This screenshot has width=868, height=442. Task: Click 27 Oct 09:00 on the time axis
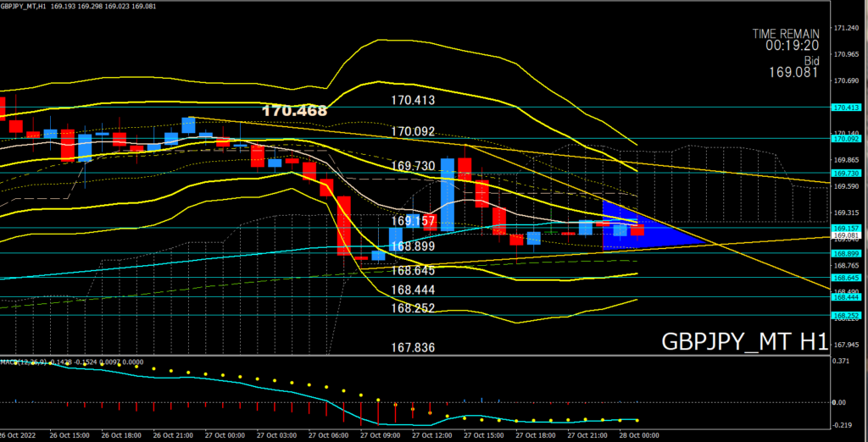pos(381,436)
